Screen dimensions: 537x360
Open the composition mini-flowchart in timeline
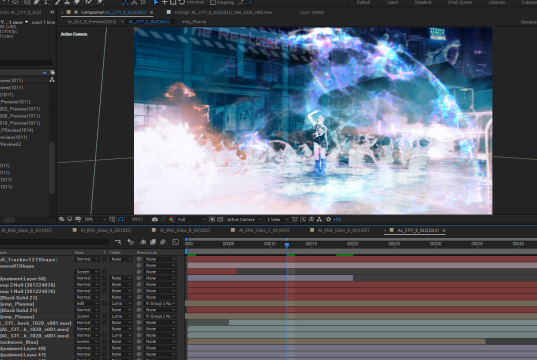pyautogui.click(x=118, y=242)
